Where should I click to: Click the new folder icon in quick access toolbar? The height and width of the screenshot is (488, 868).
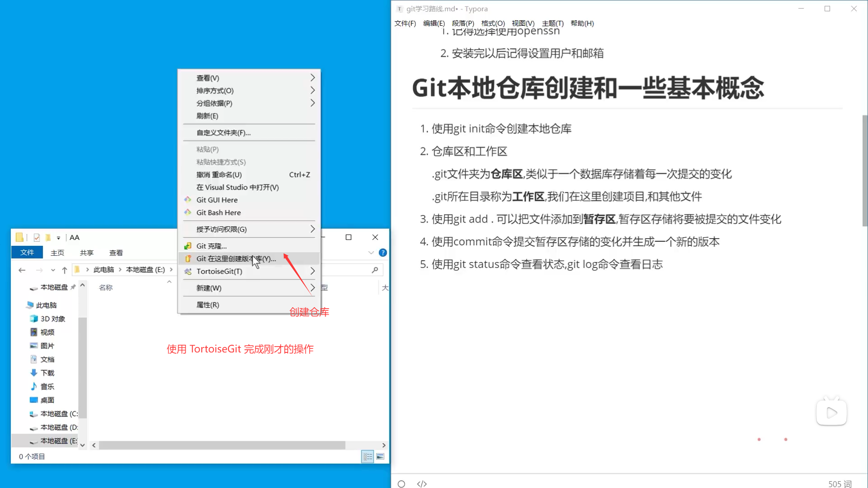(x=48, y=237)
